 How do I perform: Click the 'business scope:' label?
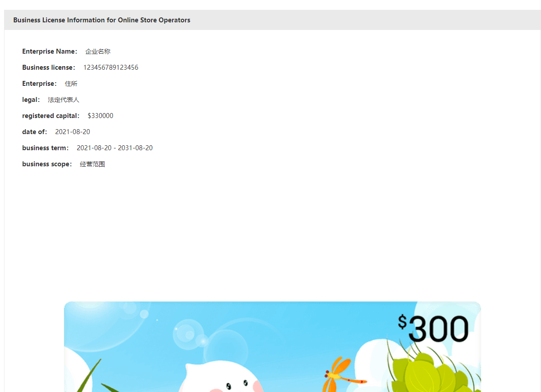tap(47, 164)
